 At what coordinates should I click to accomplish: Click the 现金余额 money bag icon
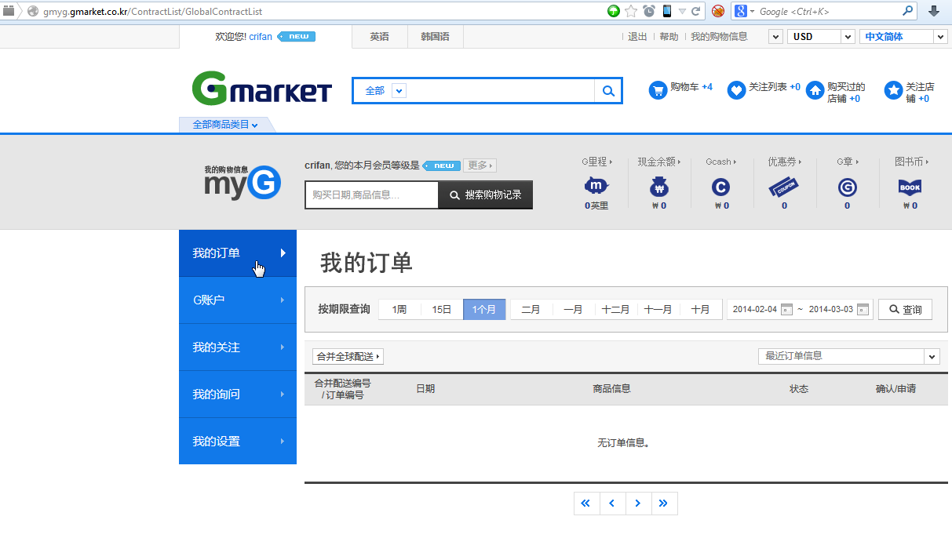(659, 187)
